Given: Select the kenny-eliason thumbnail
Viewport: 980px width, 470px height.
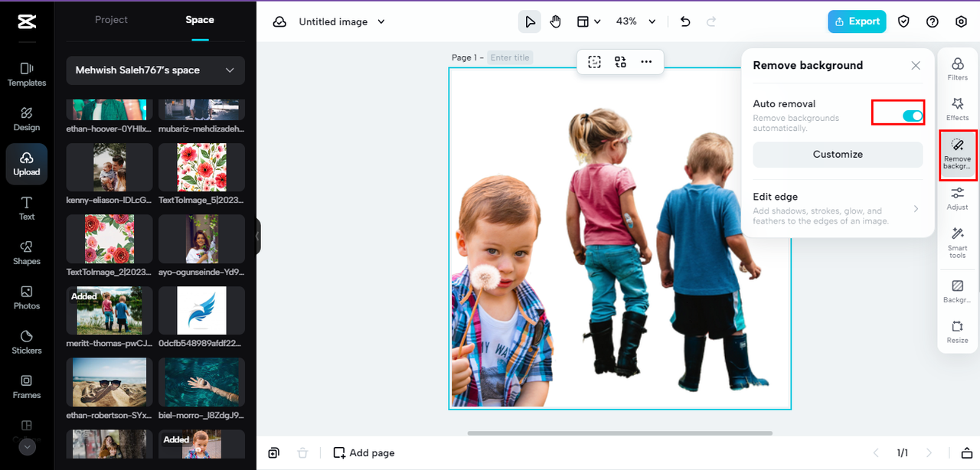Looking at the screenshot, I should [109, 167].
